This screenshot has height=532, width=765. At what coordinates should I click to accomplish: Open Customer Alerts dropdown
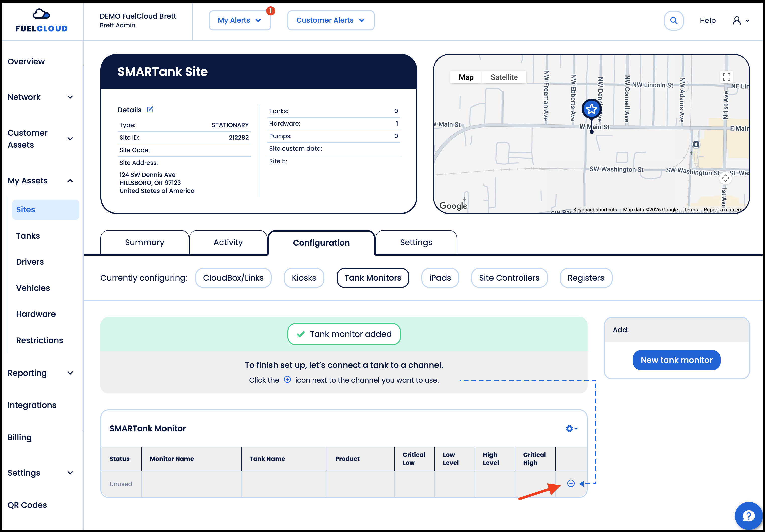point(331,20)
